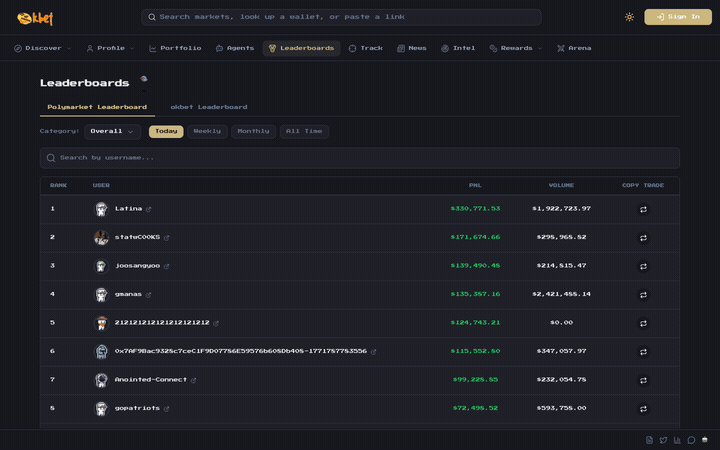This screenshot has width=720, height=450.
Task: Select the Today time filter
Action: [x=166, y=131]
